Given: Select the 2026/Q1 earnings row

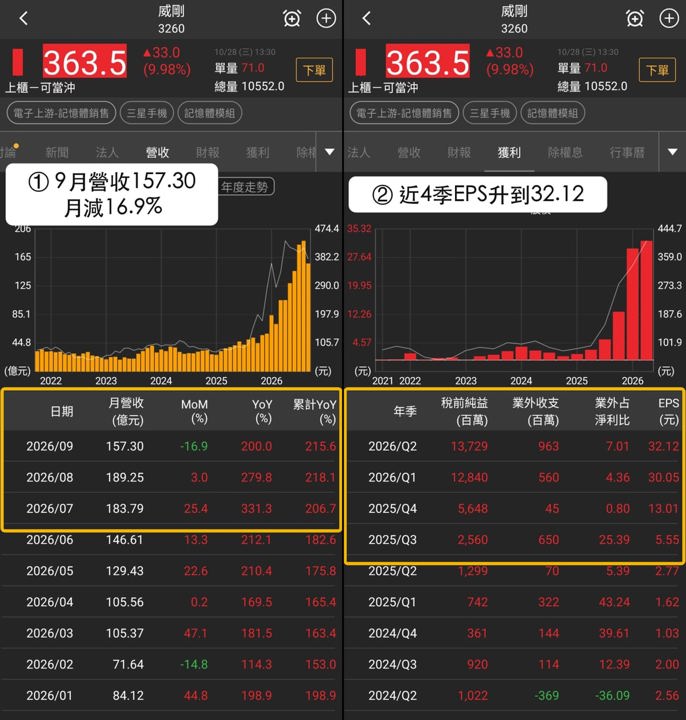Looking at the screenshot, I should [x=514, y=478].
